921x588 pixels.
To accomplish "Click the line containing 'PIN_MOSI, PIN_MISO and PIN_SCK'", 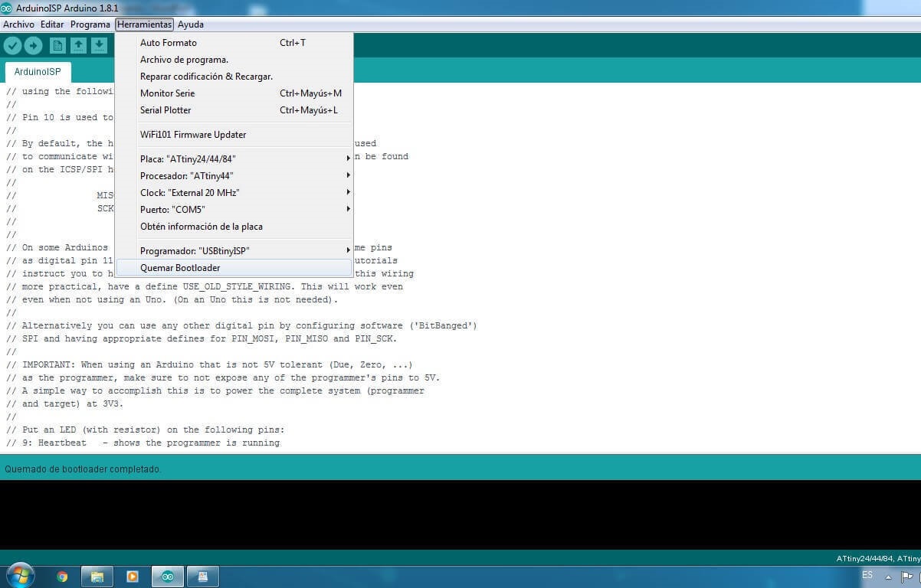I will pos(202,339).
